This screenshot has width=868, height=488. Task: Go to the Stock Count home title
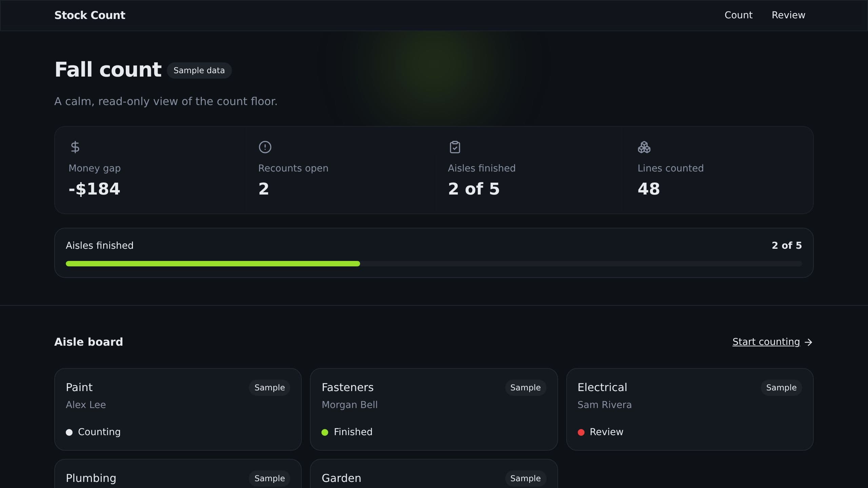point(90,15)
